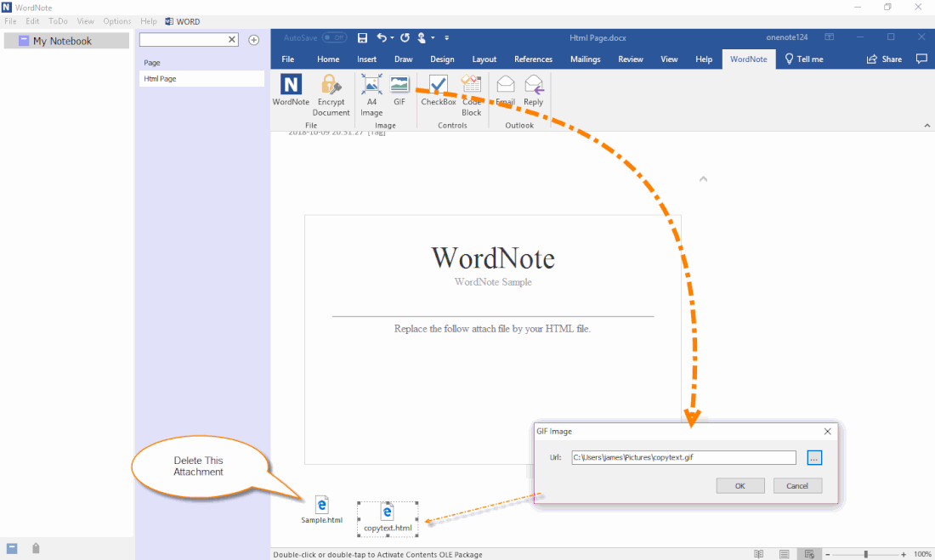Click the WordNote ribbon icon
This screenshot has width=935, height=560.
click(291, 89)
